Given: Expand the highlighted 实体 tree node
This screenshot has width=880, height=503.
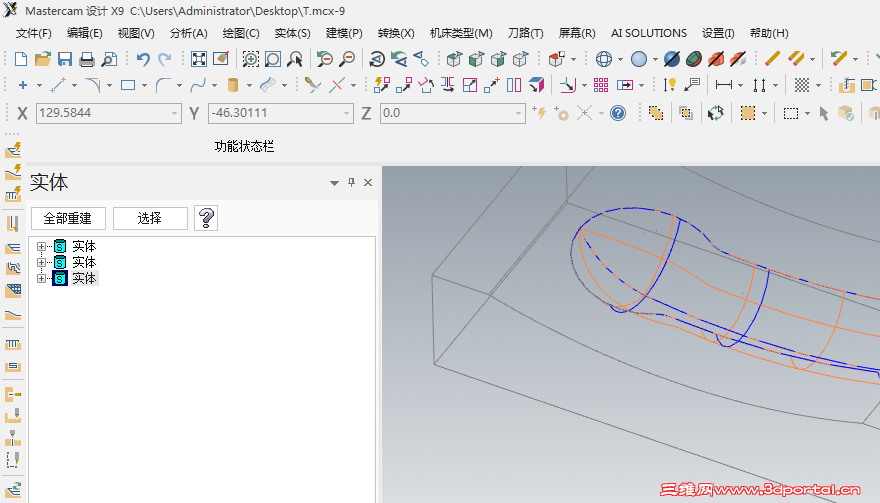Looking at the screenshot, I should [41, 278].
